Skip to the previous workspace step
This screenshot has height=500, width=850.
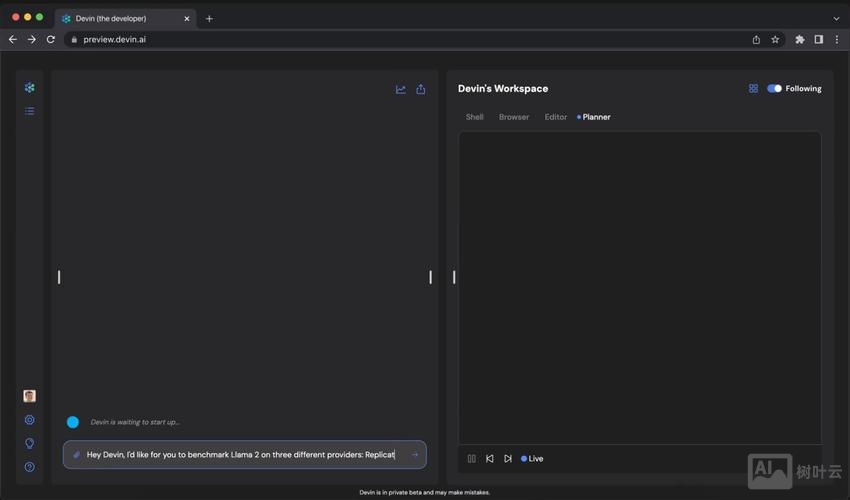[490, 459]
